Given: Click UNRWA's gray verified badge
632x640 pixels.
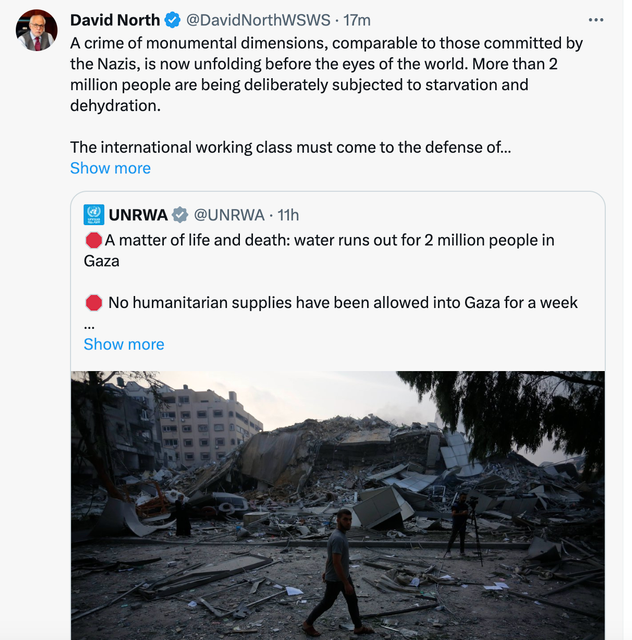Looking at the screenshot, I should [x=180, y=215].
